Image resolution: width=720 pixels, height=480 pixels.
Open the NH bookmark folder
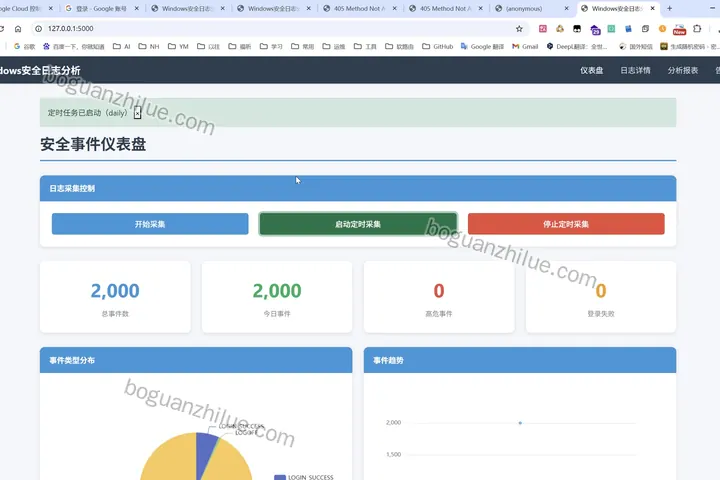point(149,46)
